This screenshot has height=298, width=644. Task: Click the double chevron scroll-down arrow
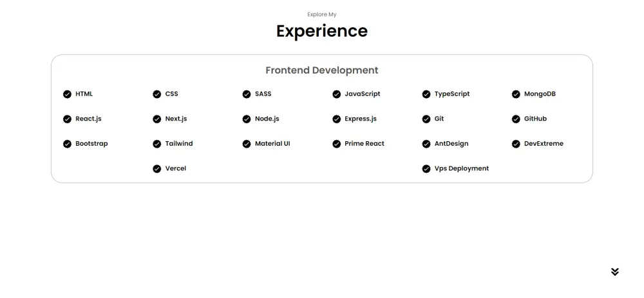[615, 272]
